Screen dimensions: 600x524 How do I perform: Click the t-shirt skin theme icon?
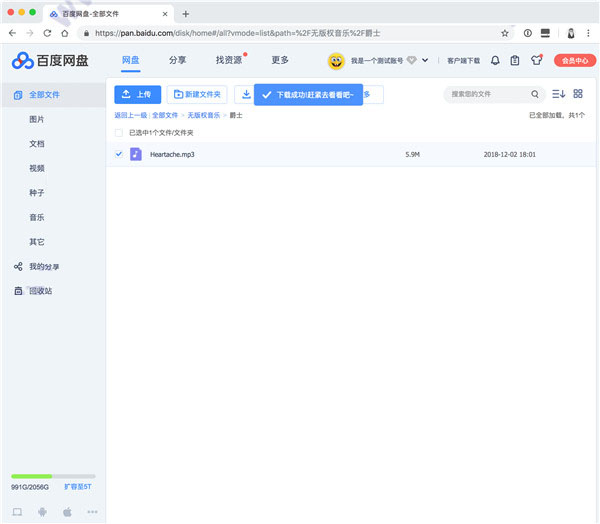tap(536, 60)
